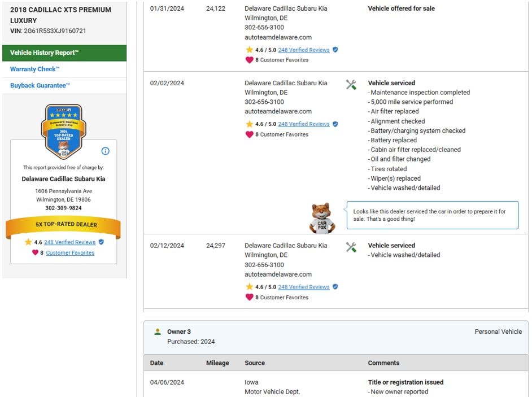Click the Car Fox mascot image
Viewport: 532px width, 397px height.
pyautogui.click(x=322, y=219)
